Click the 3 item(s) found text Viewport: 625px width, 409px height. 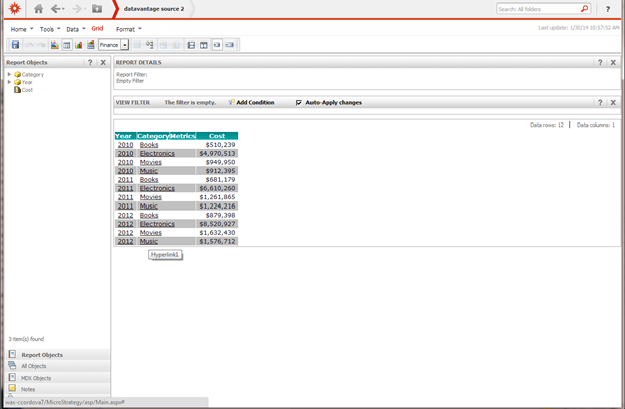click(26, 339)
